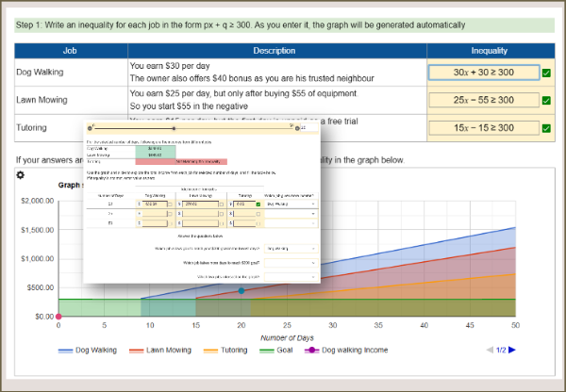Open the 'two jobs intersect on graph' dropdown
The image size is (566, 392).
[x=291, y=277]
